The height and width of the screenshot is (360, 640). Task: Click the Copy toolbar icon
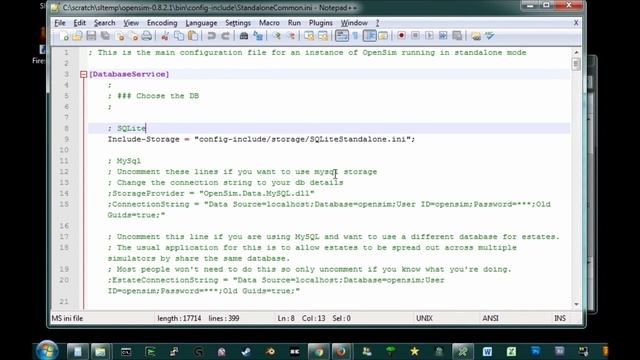179,36
